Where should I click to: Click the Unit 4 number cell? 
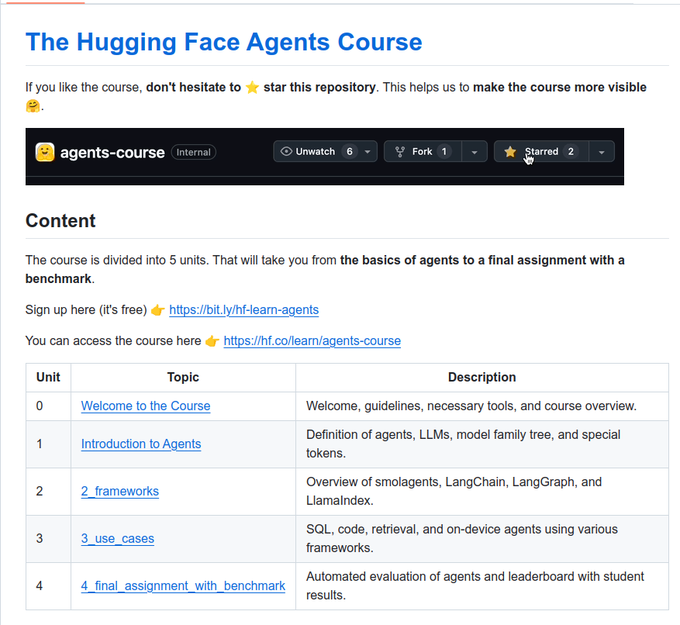click(x=48, y=586)
